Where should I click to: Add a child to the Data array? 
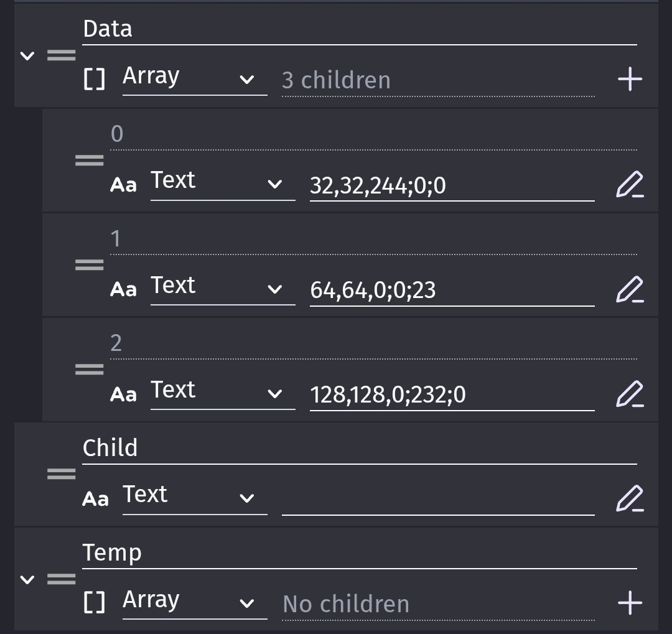click(x=630, y=79)
